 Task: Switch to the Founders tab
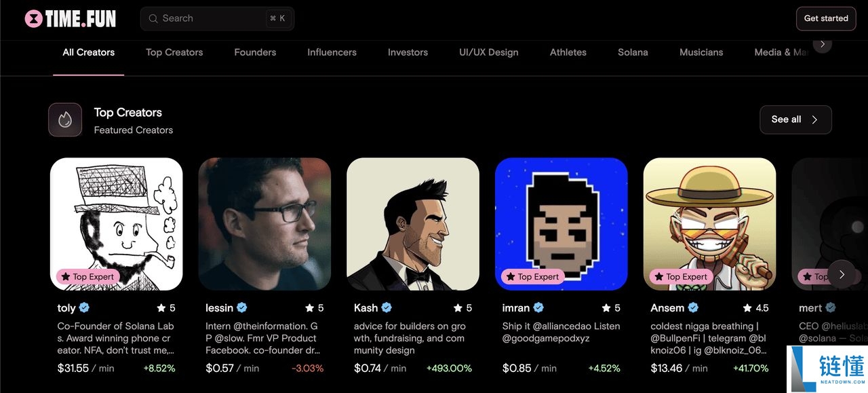(x=255, y=52)
